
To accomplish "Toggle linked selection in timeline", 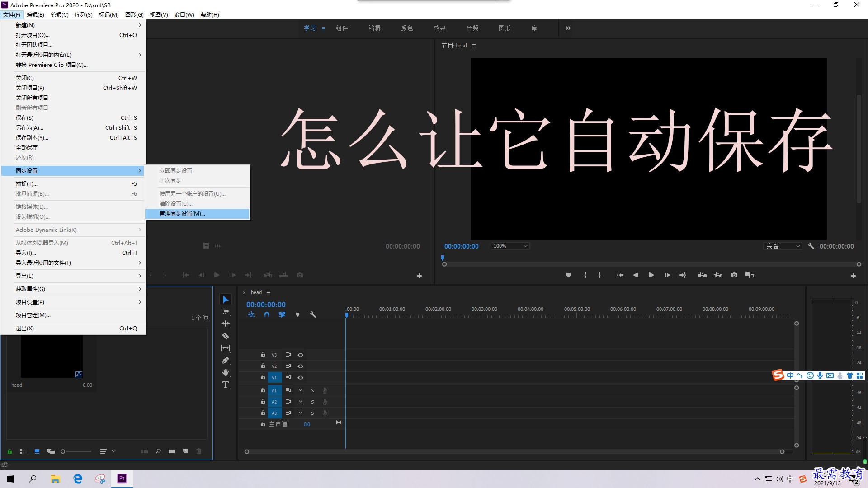I will [282, 314].
